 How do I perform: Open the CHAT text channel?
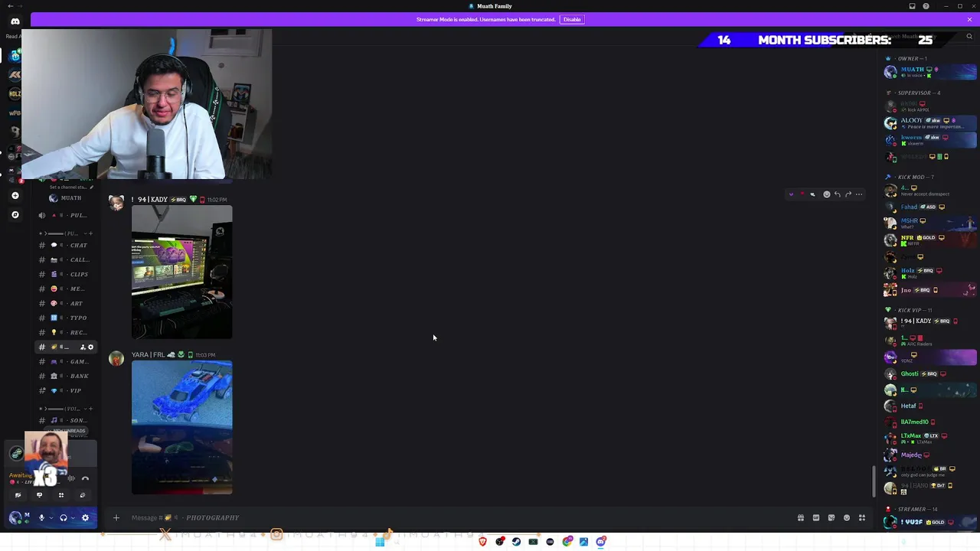[67, 245]
